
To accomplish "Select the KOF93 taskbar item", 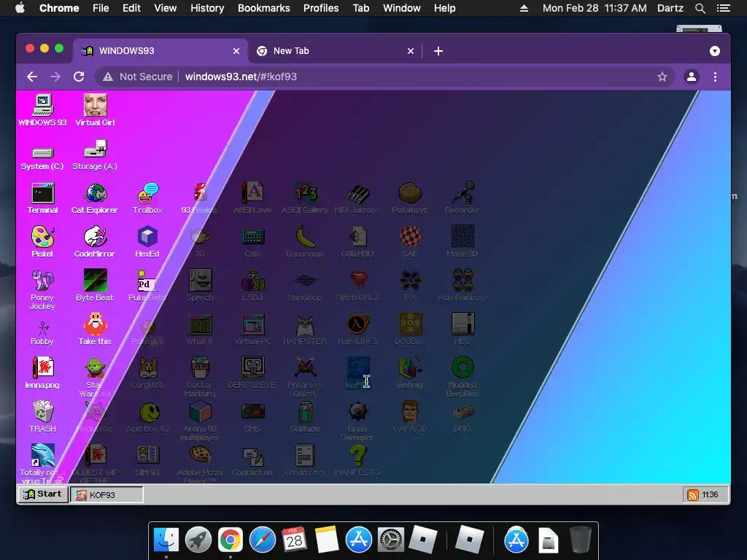I will point(107,495).
